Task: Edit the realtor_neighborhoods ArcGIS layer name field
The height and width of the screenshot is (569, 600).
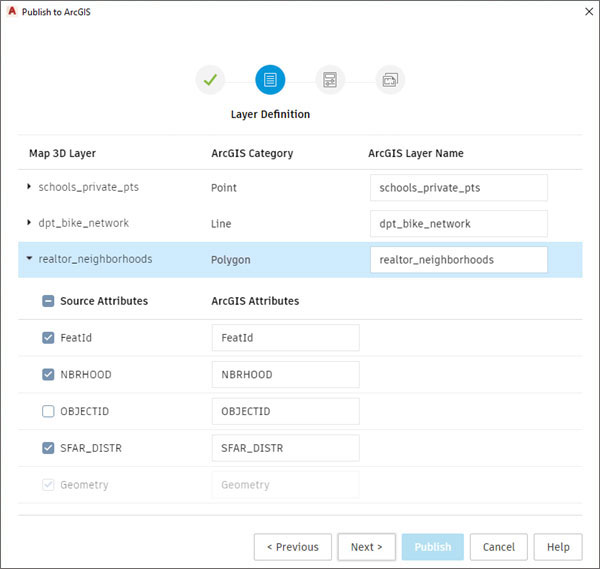Action: (458, 260)
